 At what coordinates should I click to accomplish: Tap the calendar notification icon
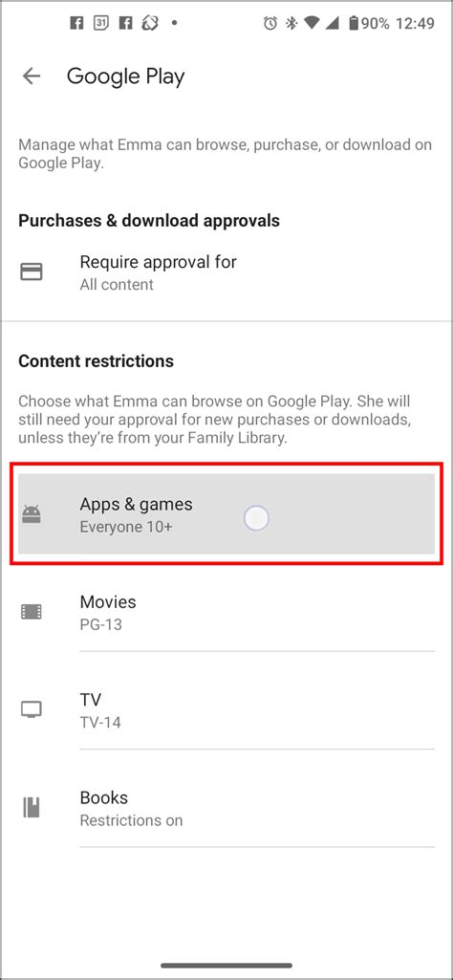pyautogui.click(x=100, y=24)
